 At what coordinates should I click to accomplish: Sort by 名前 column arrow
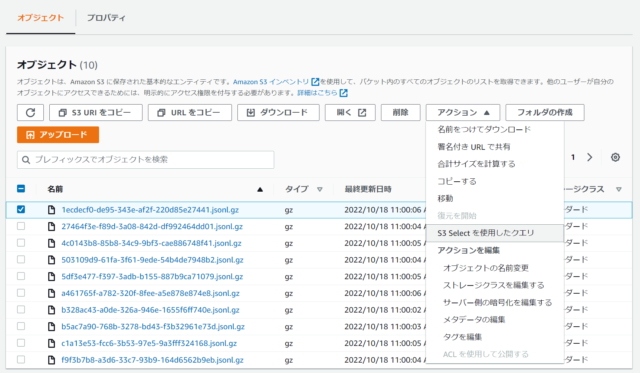[x=260, y=189]
